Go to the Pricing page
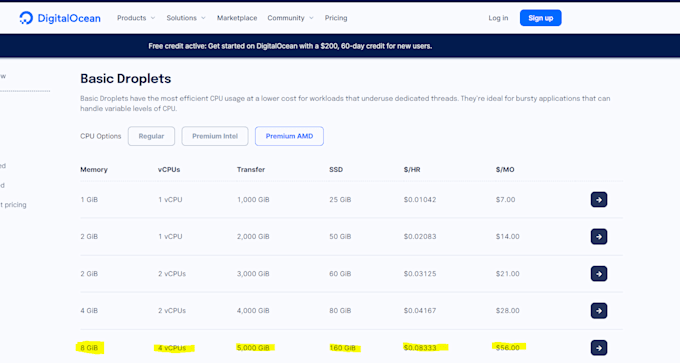The width and height of the screenshot is (680, 363). pos(336,18)
